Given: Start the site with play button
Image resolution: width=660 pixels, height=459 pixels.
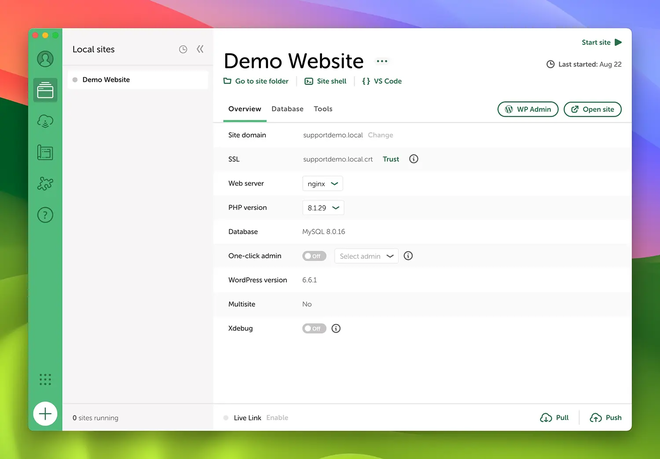Looking at the screenshot, I should tap(601, 42).
